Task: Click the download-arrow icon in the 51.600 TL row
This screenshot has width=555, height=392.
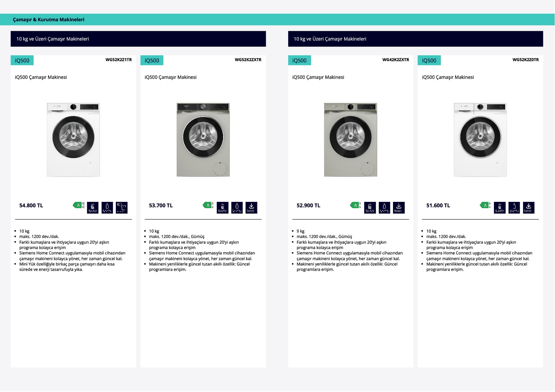Action: (529, 207)
